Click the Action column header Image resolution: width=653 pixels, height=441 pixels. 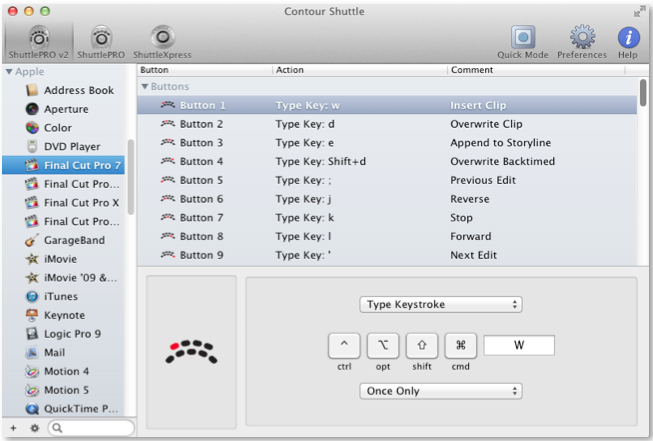click(360, 70)
